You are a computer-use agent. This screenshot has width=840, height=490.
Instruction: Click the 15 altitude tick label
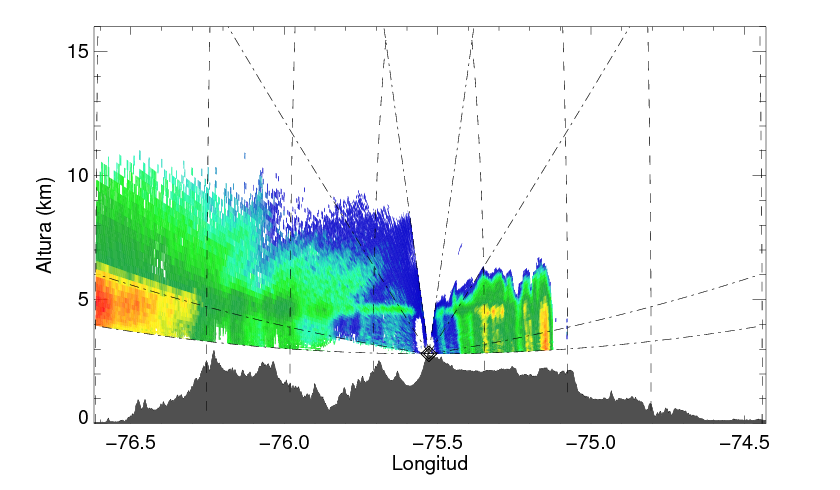point(77,51)
